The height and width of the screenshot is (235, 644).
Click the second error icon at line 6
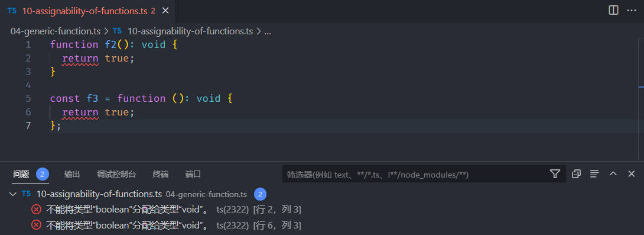point(37,225)
